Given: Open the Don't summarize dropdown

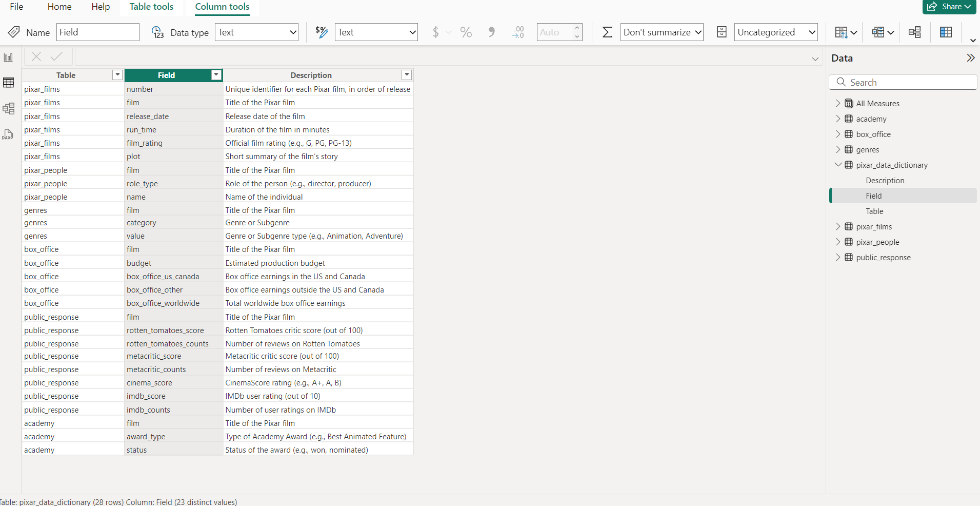Looking at the screenshot, I should click(662, 32).
